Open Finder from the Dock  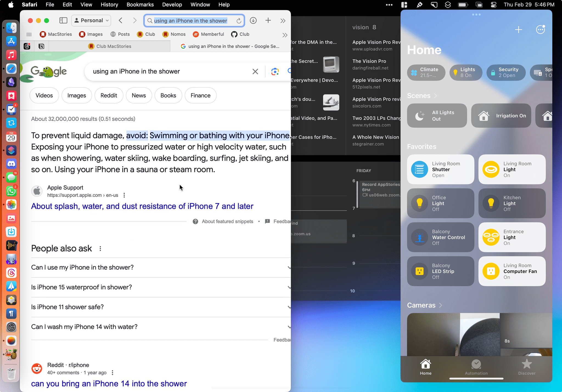[x=11, y=28]
